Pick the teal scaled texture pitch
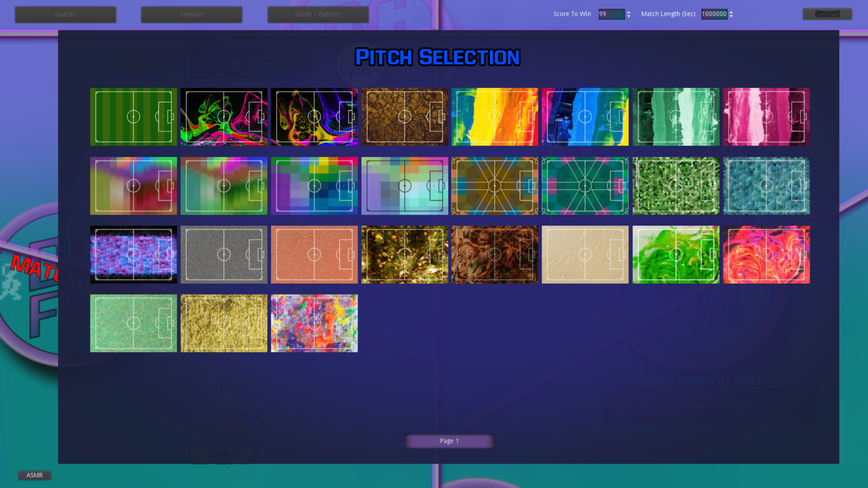 [x=766, y=186]
